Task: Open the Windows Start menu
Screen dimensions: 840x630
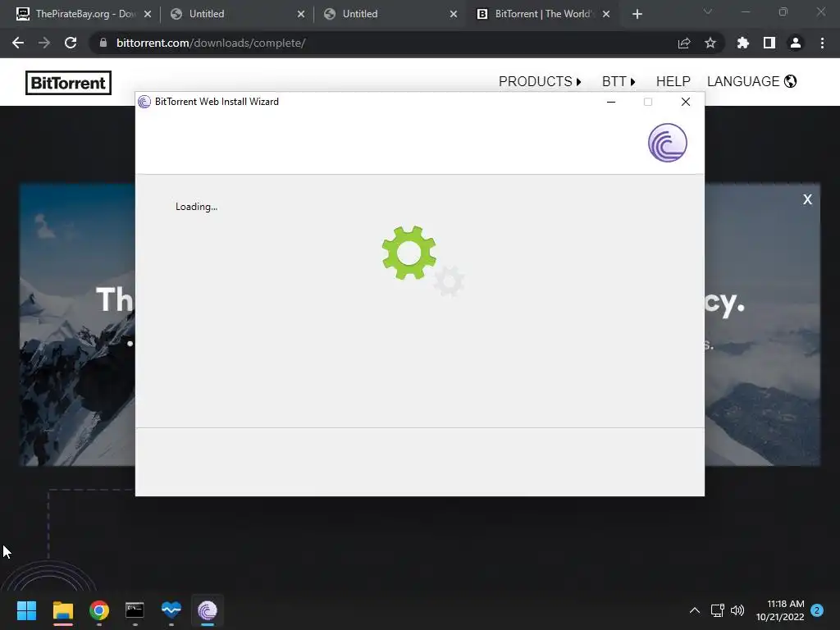Action: pyautogui.click(x=26, y=610)
